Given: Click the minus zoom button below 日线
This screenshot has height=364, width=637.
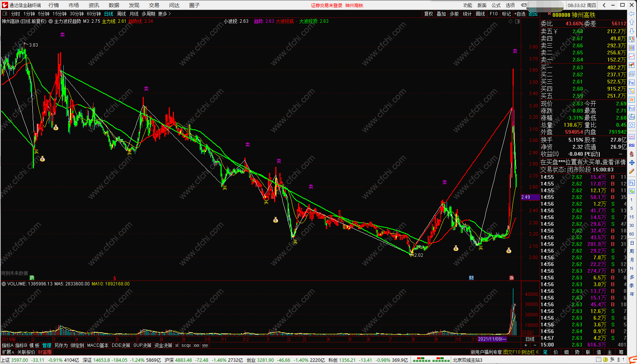Looking at the screenshot, I should [x=535, y=345].
